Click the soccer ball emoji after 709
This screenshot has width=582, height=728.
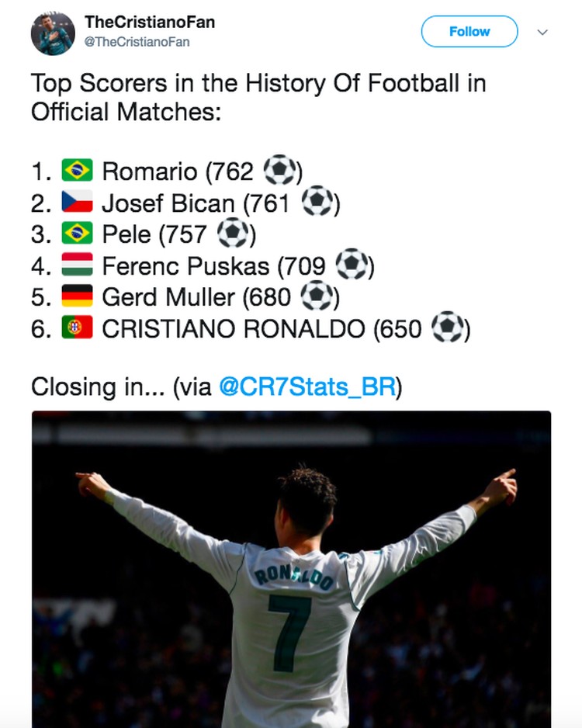tap(352, 264)
